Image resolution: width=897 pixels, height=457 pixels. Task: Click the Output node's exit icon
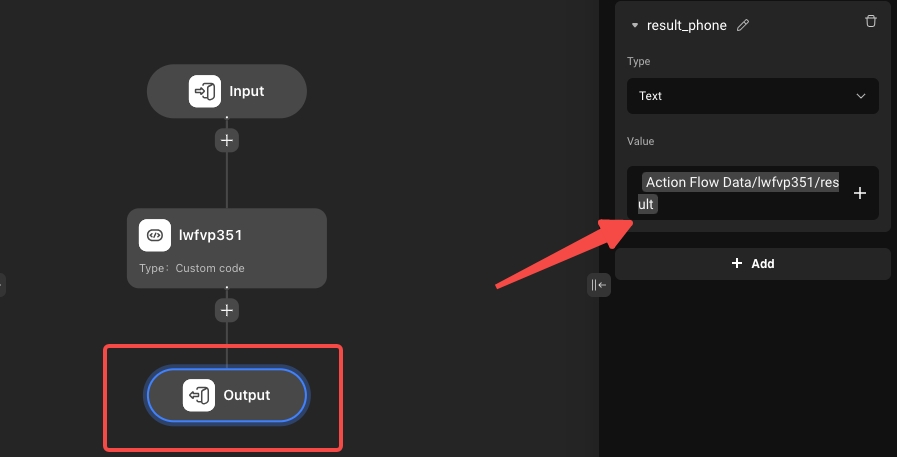point(199,395)
